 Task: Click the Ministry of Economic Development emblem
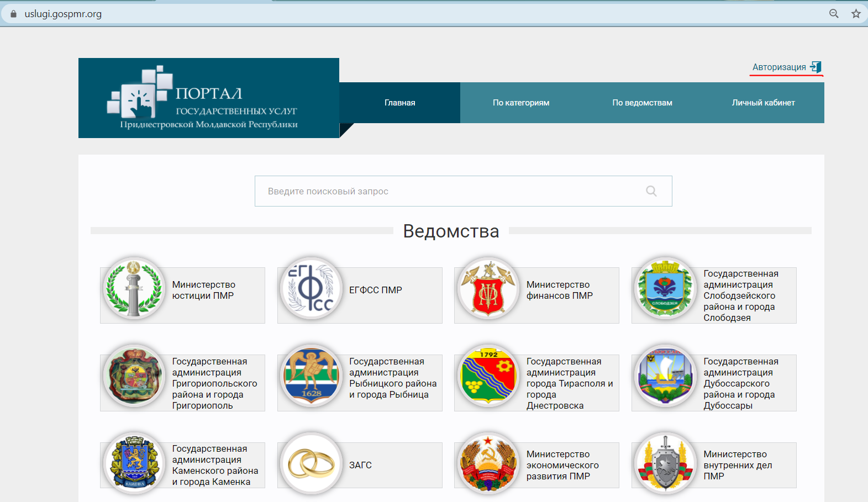(x=488, y=464)
